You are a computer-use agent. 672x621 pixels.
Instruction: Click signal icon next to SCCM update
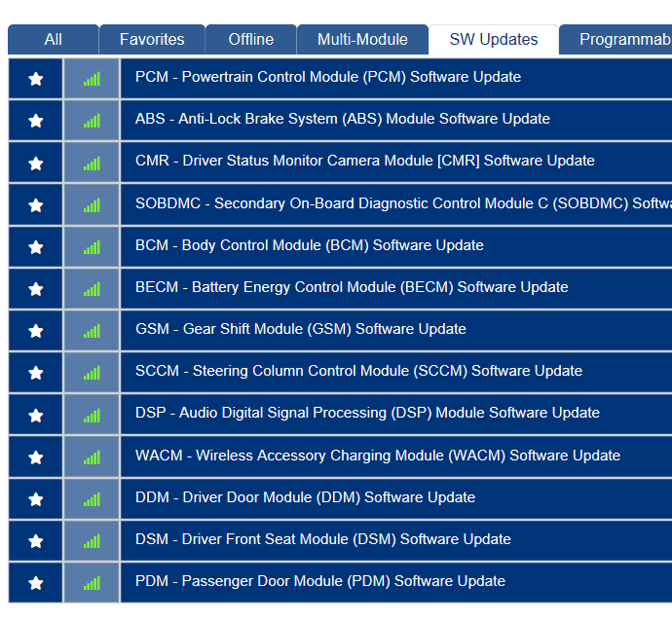[x=92, y=373]
